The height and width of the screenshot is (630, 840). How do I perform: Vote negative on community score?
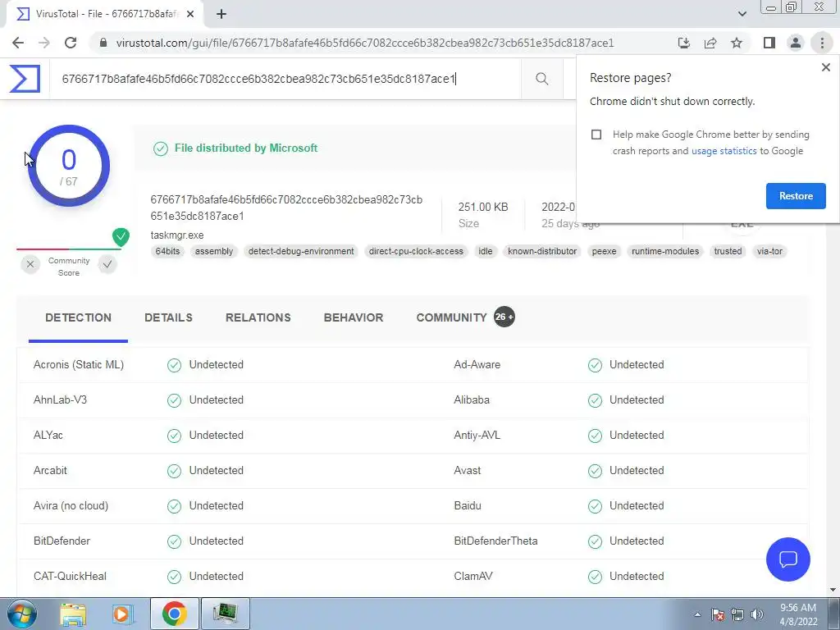(x=30, y=264)
